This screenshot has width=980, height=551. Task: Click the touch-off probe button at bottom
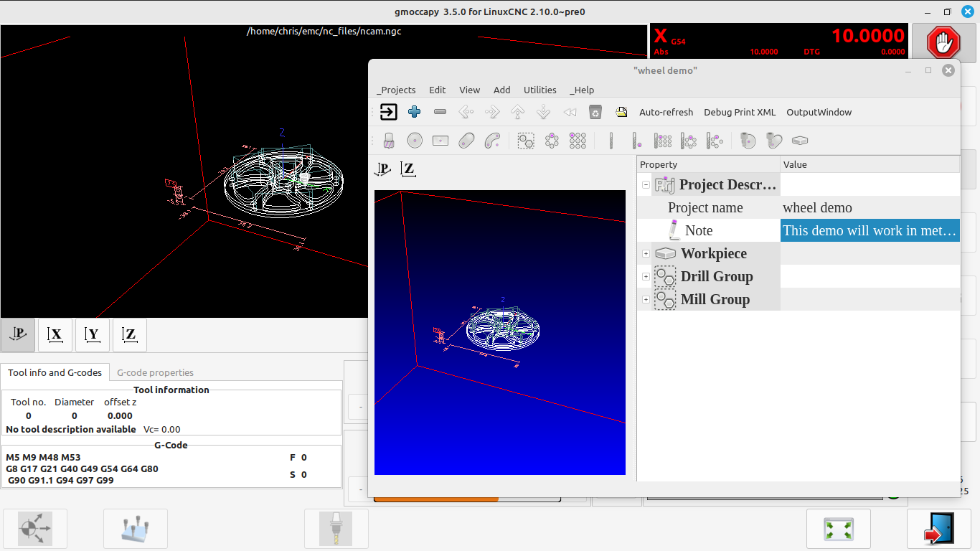tap(136, 529)
